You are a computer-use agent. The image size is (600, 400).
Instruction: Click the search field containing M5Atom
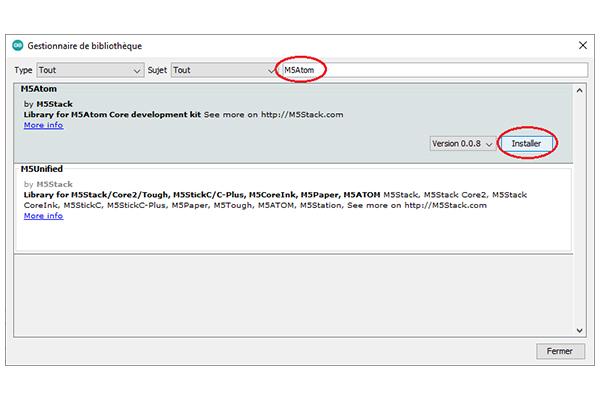(x=435, y=70)
